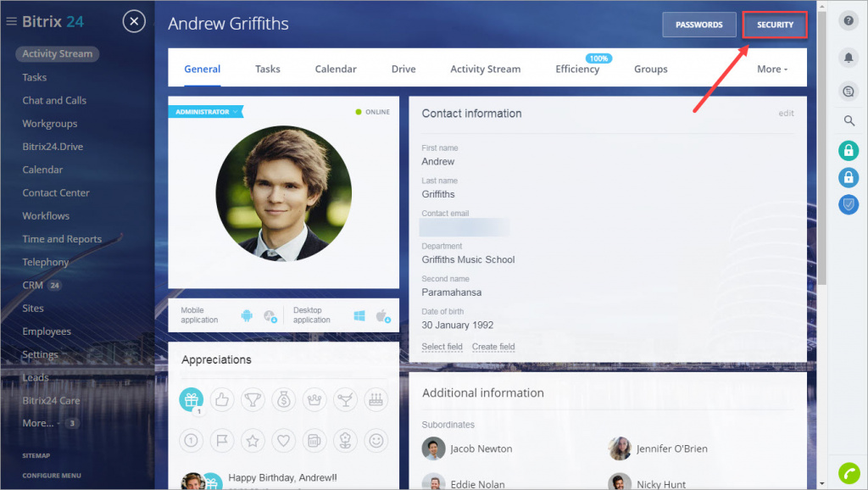868x490 pixels.
Task: Open subordinate Jacob Newton's profile
Action: [481, 449]
